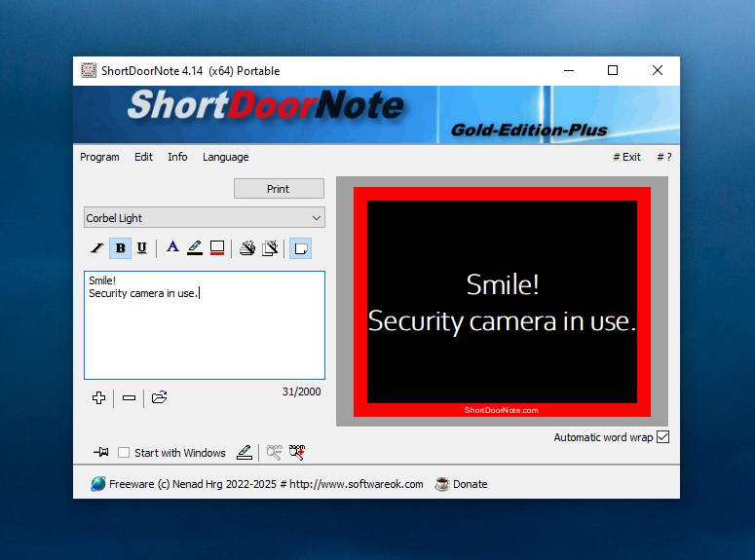Click the pencil icon beside Start with Windows
This screenshot has height=560, width=755.
pyautogui.click(x=245, y=452)
